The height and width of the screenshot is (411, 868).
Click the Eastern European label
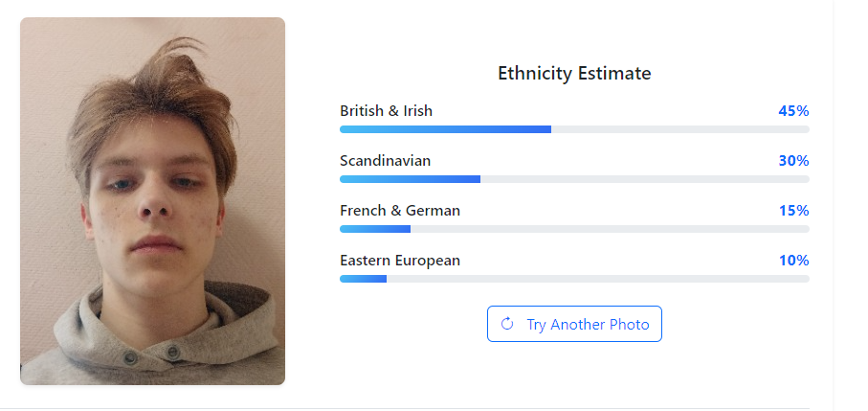point(400,261)
